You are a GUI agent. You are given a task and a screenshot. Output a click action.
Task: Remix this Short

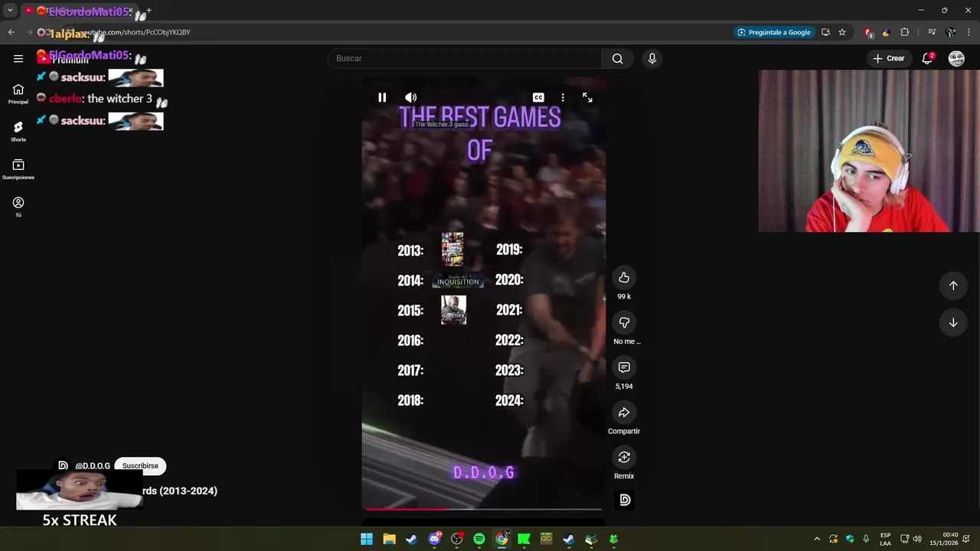(624, 457)
